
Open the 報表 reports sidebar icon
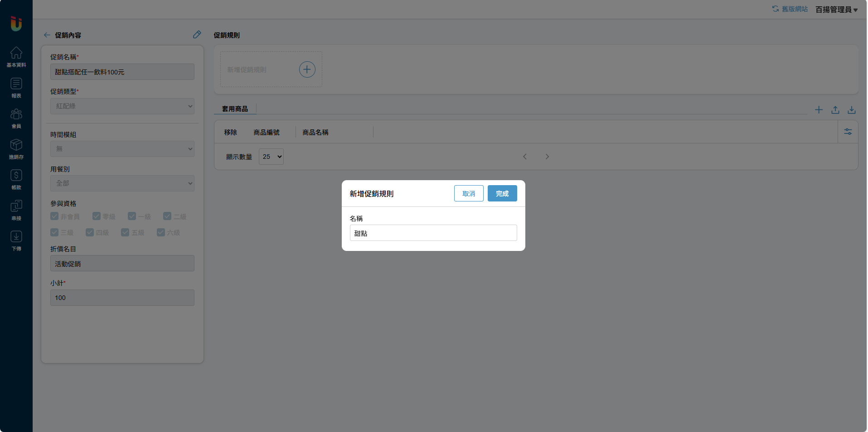click(x=16, y=88)
